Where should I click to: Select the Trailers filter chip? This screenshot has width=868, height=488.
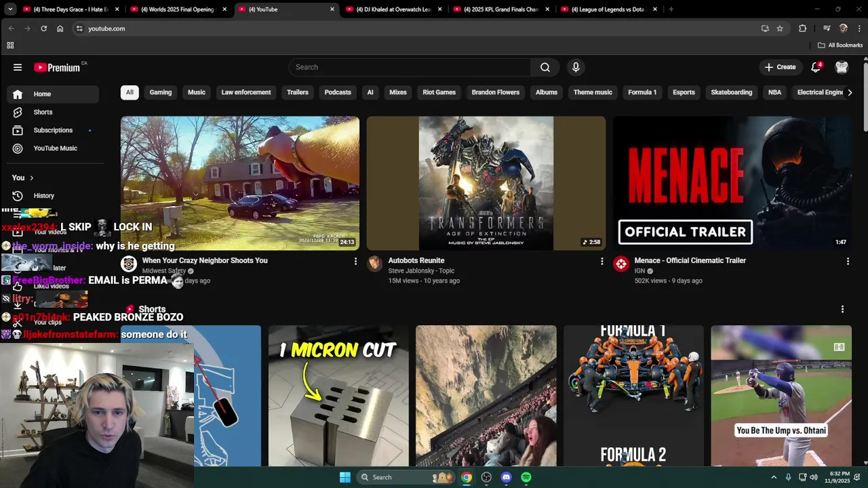(x=298, y=92)
